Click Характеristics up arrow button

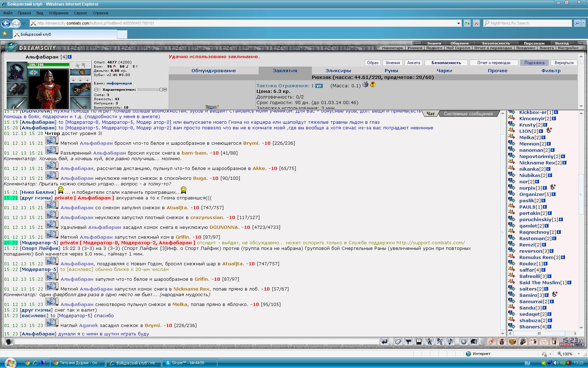pyautogui.click(x=161, y=90)
